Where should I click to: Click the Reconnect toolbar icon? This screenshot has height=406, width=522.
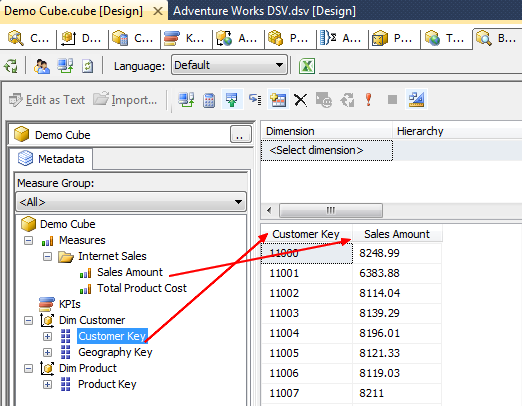tap(65, 66)
